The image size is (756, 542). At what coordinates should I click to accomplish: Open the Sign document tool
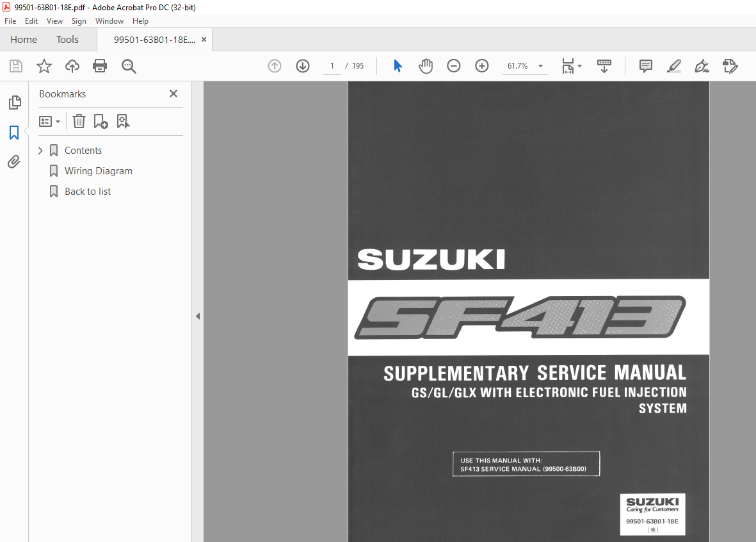(x=702, y=66)
